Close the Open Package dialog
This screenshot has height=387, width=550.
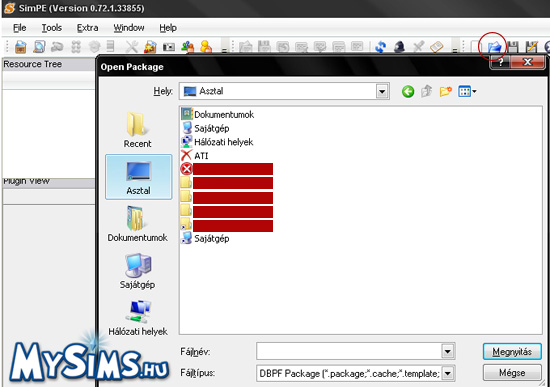pyautogui.click(x=528, y=62)
